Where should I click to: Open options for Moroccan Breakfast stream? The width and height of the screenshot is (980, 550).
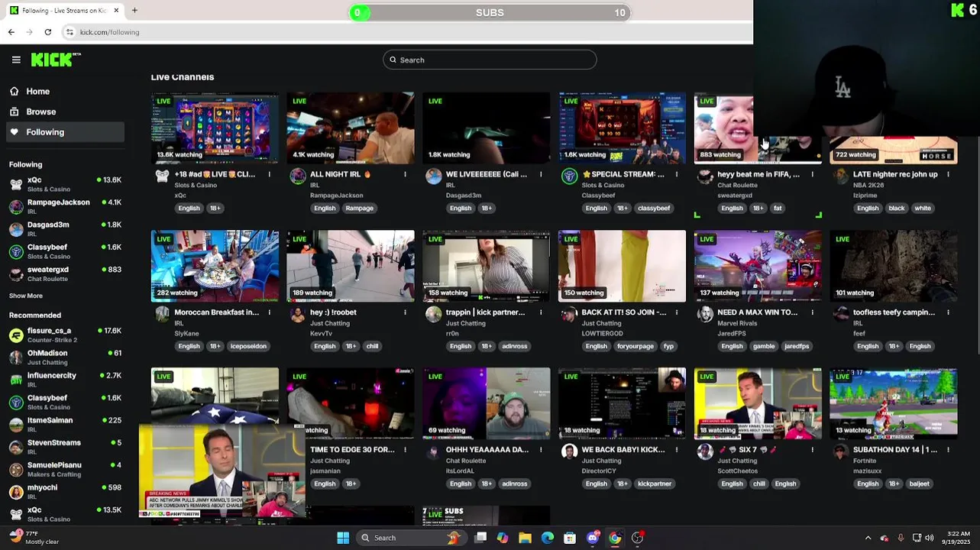270,312
